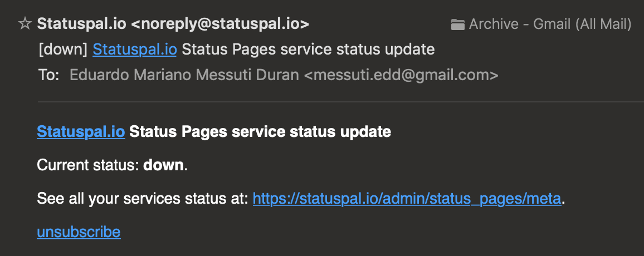Click the Current status: text
Viewport: 644px width, 256px height.
click(89, 165)
